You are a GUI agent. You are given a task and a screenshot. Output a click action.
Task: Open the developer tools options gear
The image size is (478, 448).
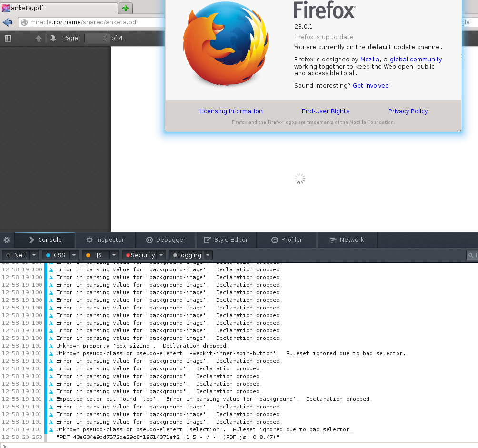(7, 240)
